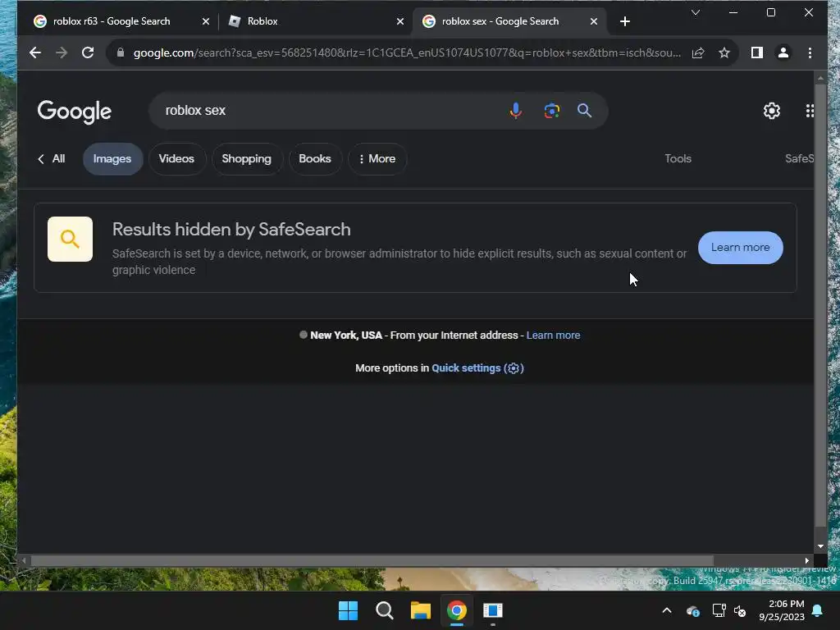The height and width of the screenshot is (630, 840).
Task: Open the Chrome profile menu
Action: (783, 52)
